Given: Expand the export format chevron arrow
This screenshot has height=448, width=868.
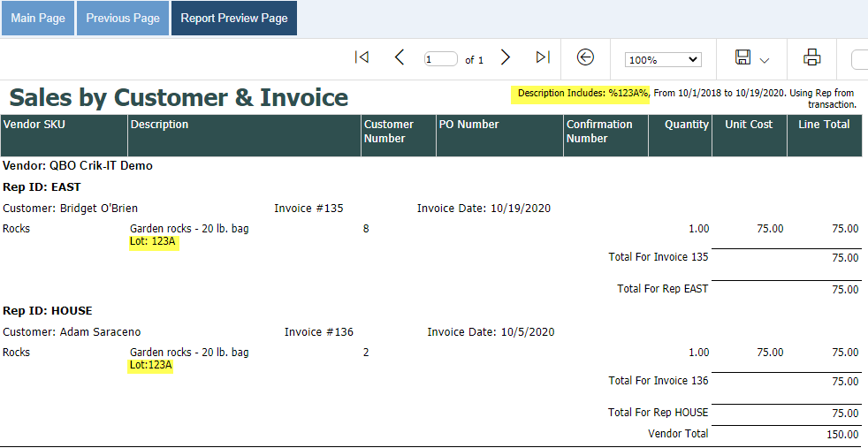Looking at the screenshot, I should coord(765,60).
